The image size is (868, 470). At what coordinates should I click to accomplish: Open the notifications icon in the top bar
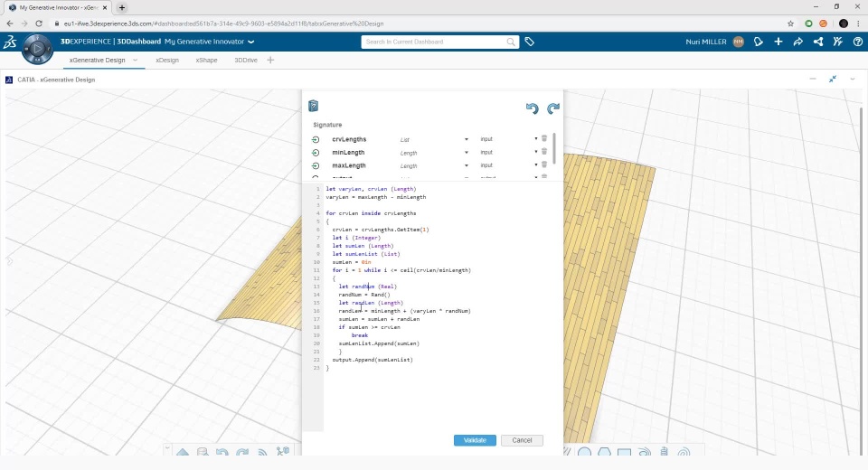coord(759,42)
